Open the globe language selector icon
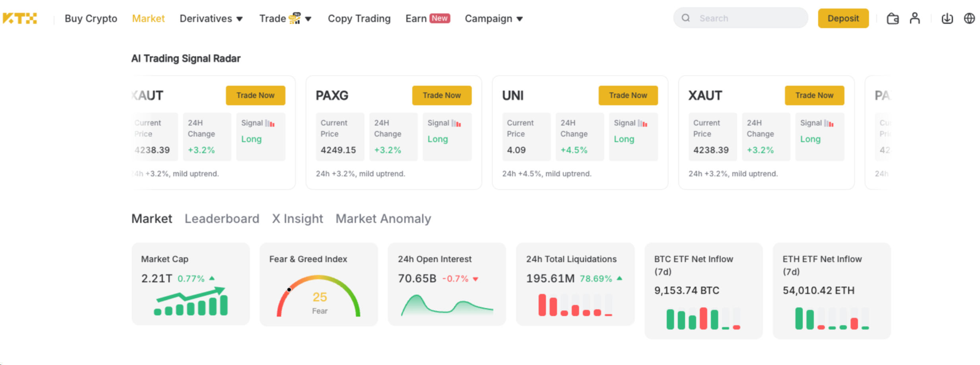Image resolution: width=980 pixels, height=365 pixels. [970, 18]
